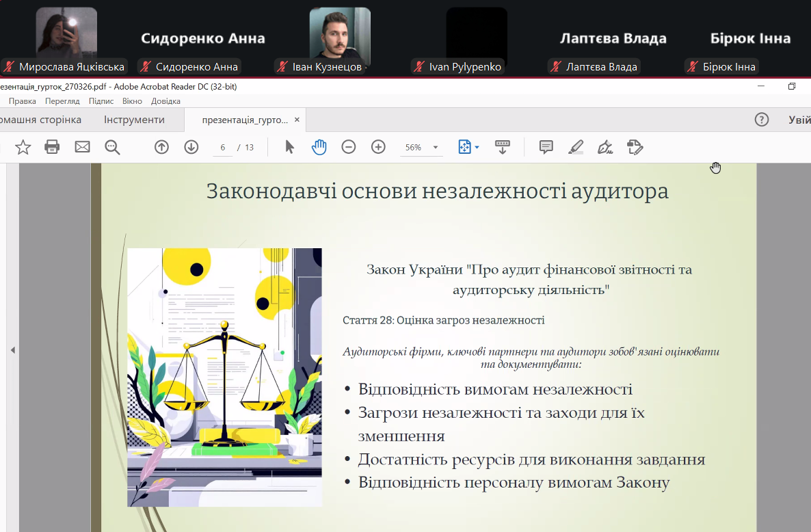
Task: Switch to the Інструменти tab
Action: tap(134, 120)
